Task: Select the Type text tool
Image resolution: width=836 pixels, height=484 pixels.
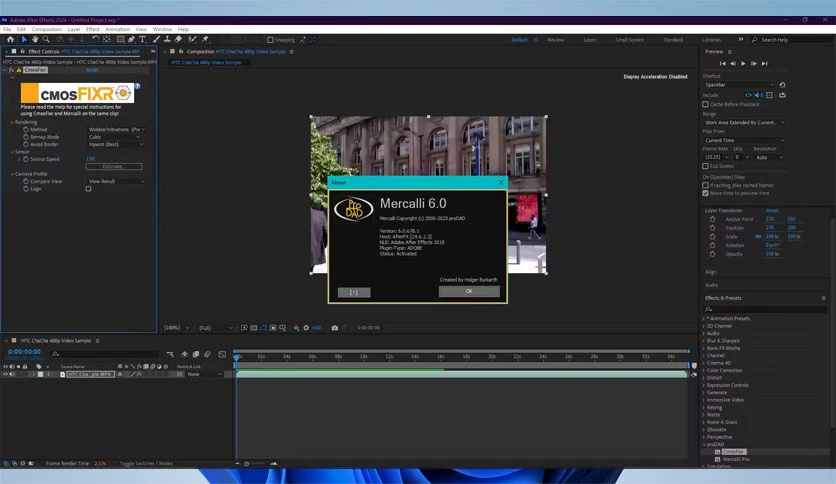Action: [142, 39]
